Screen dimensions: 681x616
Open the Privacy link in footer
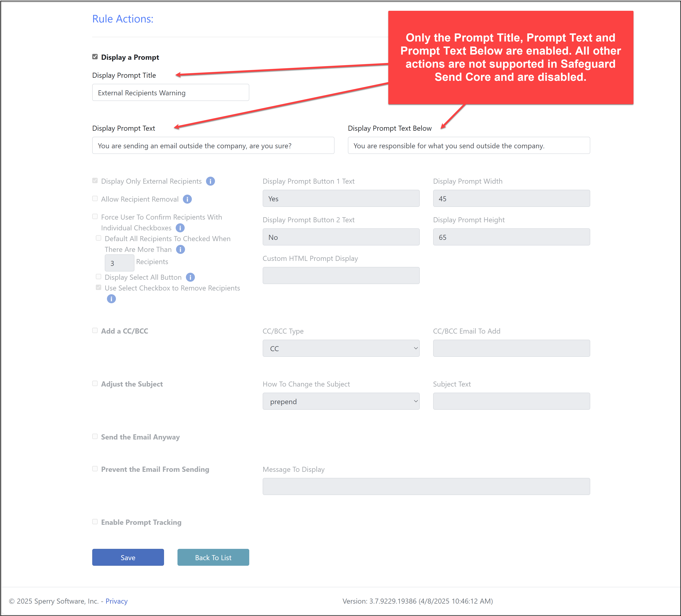pyautogui.click(x=116, y=601)
